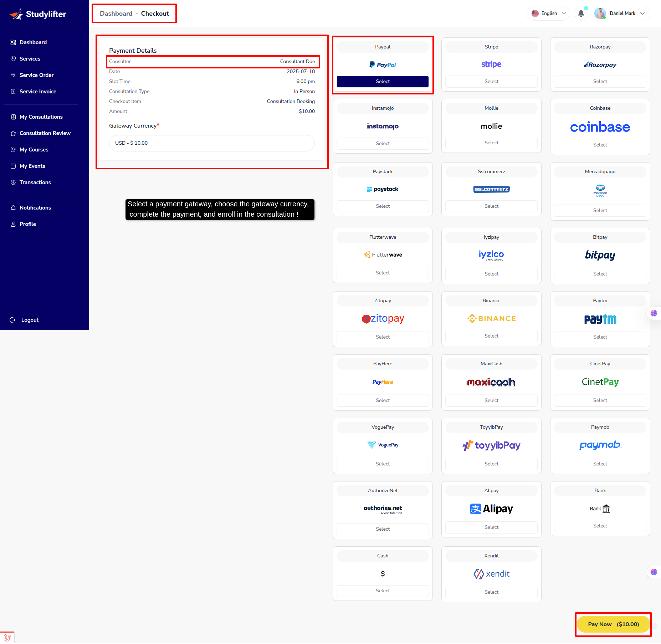Click the iyzico logo
The height and width of the screenshot is (644, 661).
tap(491, 255)
